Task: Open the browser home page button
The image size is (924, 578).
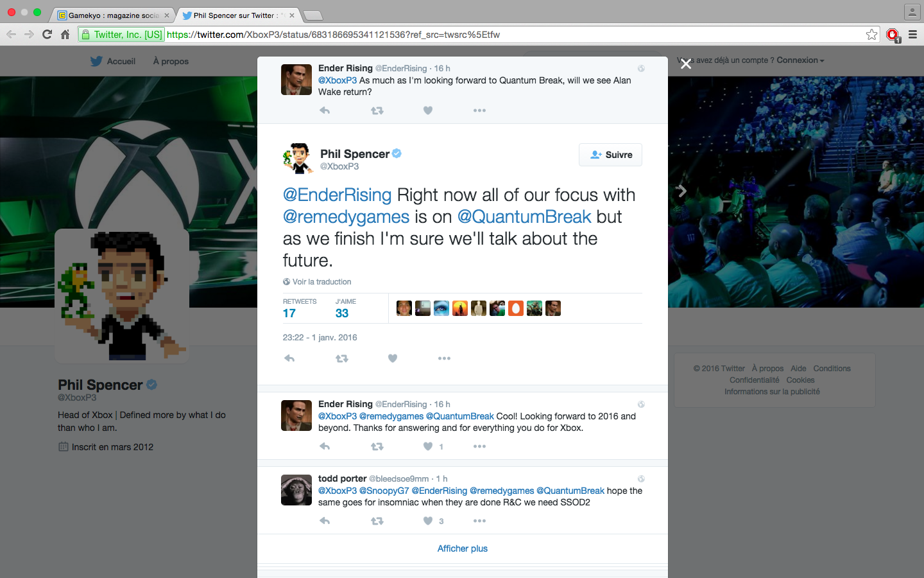Action: click(x=65, y=35)
